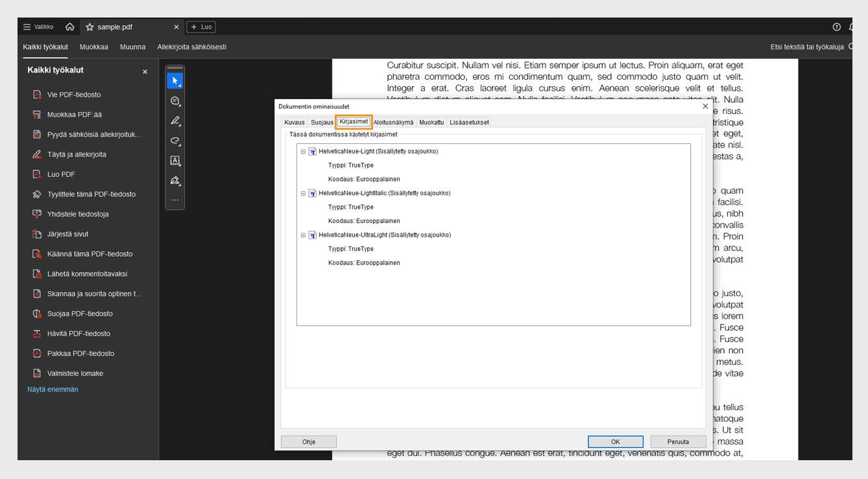Cancel dialog with Peruuta button
The image size is (868, 479).
coord(679,442)
